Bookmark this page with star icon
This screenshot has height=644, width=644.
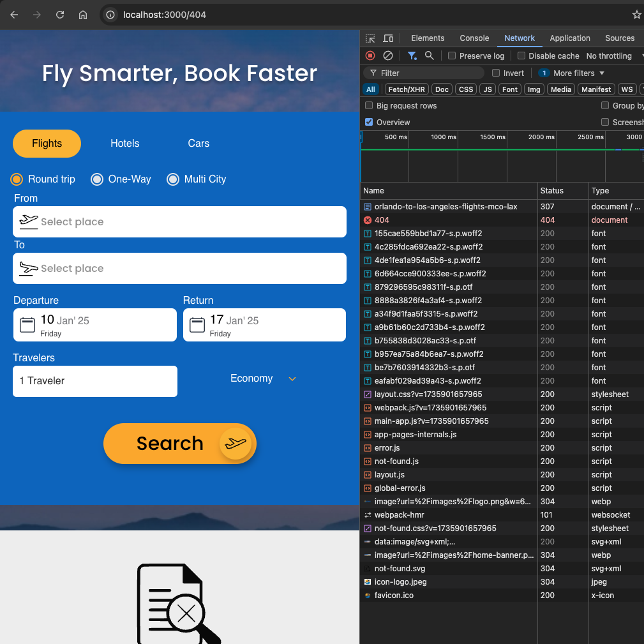pyautogui.click(x=637, y=15)
